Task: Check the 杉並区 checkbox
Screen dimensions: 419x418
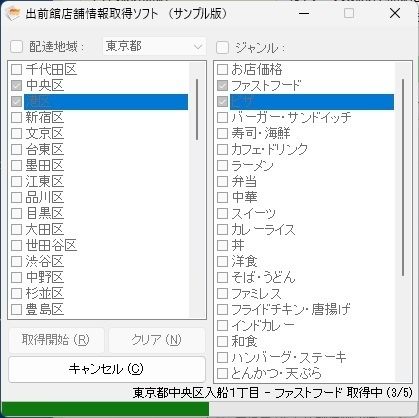Action: (16, 293)
